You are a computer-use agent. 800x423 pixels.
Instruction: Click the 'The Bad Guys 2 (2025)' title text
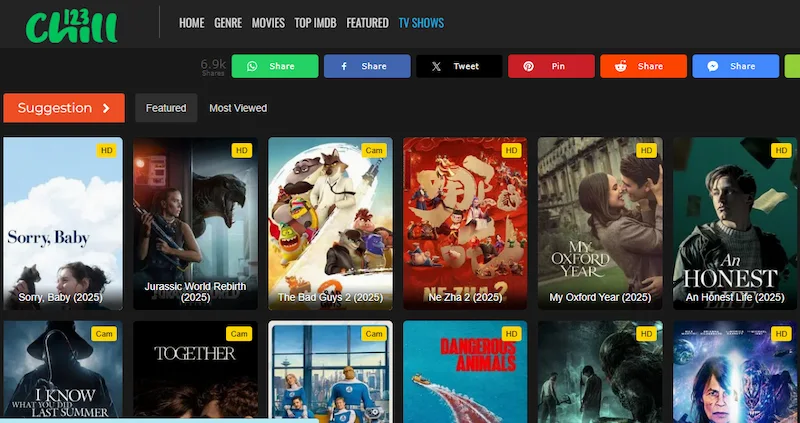tap(331, 297)
